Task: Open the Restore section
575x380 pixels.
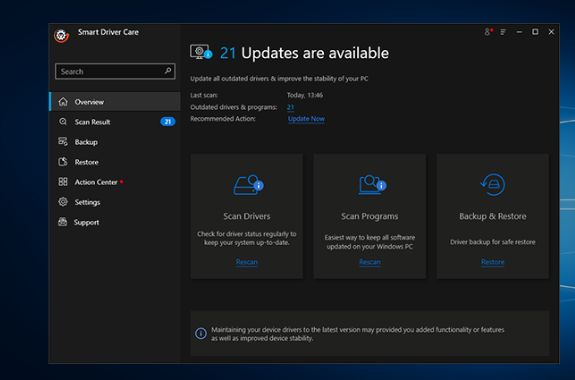Action: pyautogui.click(x=115, y=162)
